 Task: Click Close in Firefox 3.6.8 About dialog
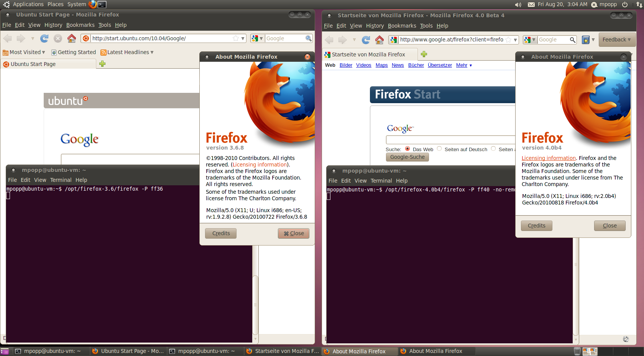[294, 233]
